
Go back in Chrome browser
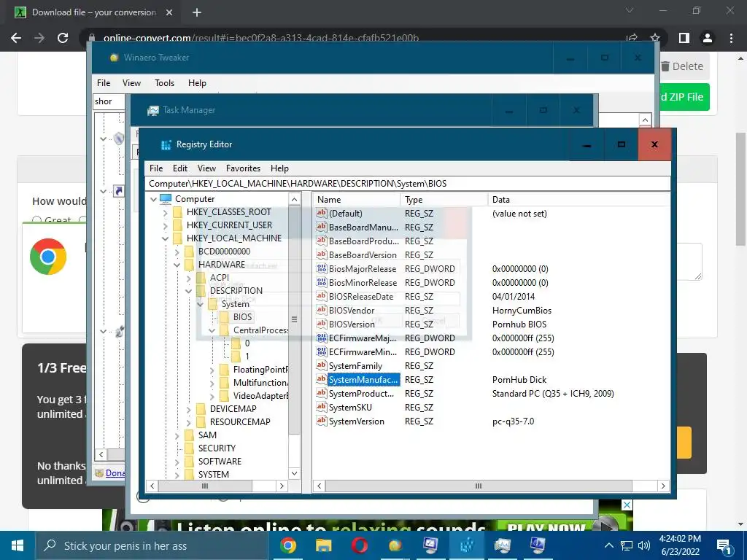pos(16,38)
